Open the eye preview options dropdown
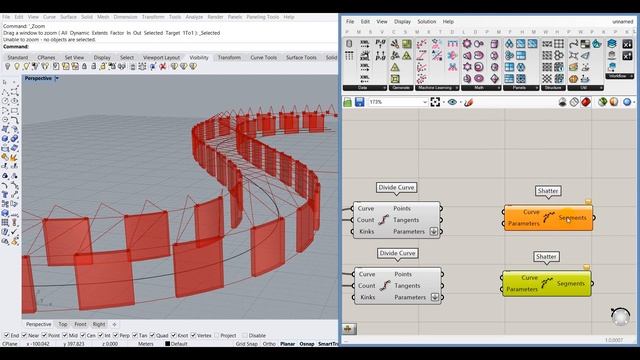Screen dimensions: 640x360 point(460,102)
